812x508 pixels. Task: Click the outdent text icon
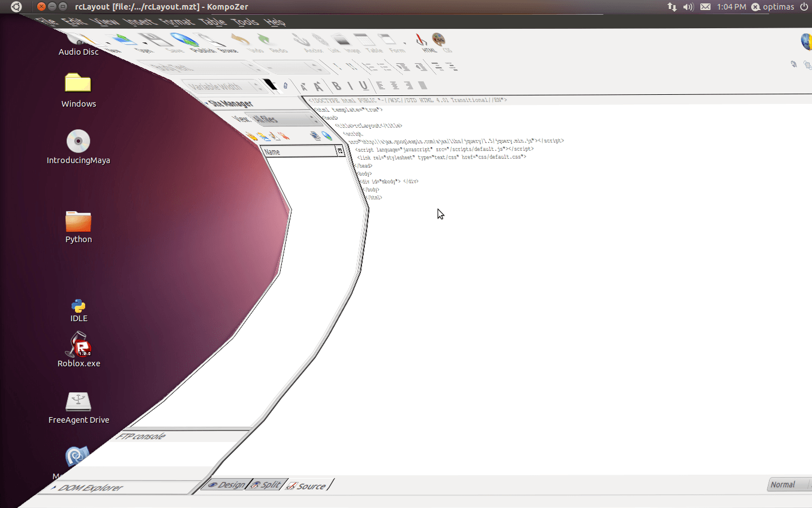[403, 67]
